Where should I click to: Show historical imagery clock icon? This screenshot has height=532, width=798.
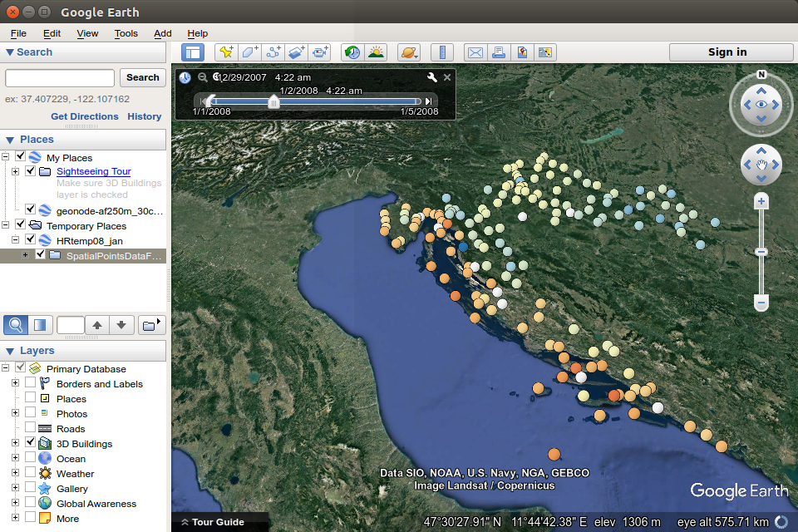[352, 52]
